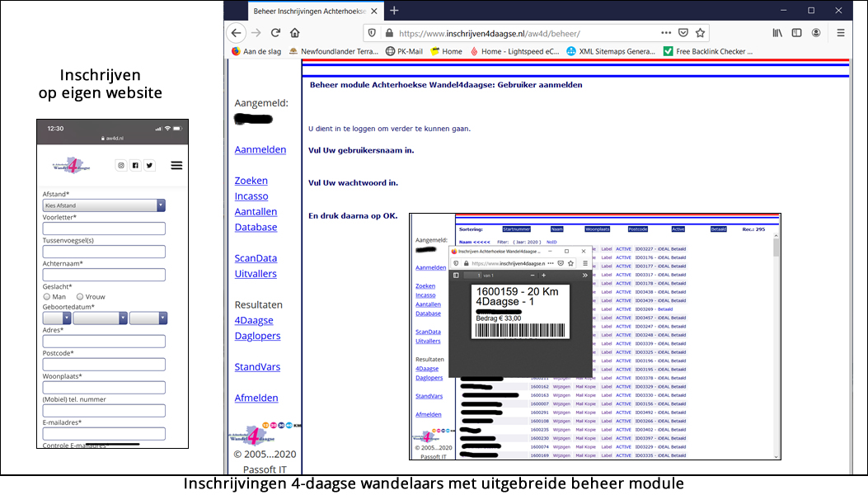Click Voorletter input field
This screenshot has height=495, width=868.
[104, 229]
